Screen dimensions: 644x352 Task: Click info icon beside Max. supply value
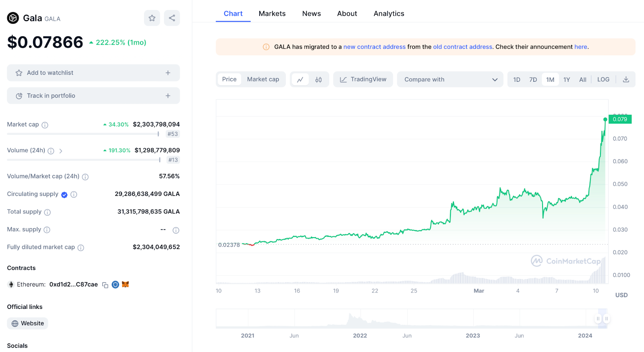(x=176, y=230)
